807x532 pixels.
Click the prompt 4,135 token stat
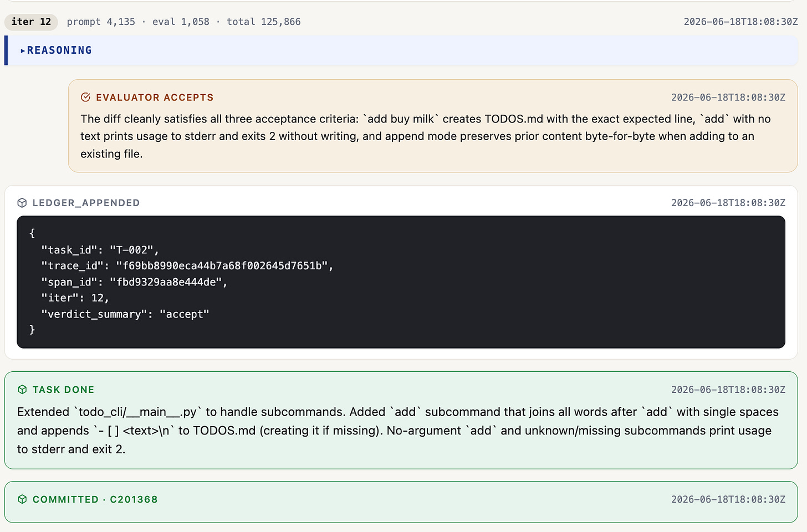coord(101,22)
